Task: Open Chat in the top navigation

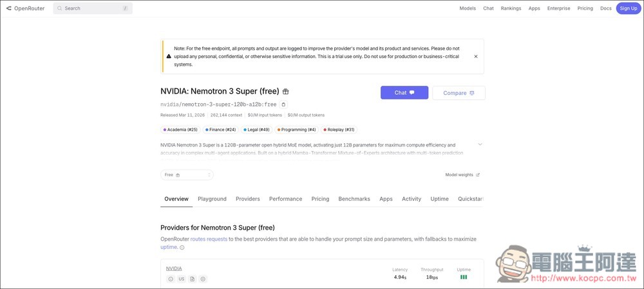Action: [x=488, y=8]
